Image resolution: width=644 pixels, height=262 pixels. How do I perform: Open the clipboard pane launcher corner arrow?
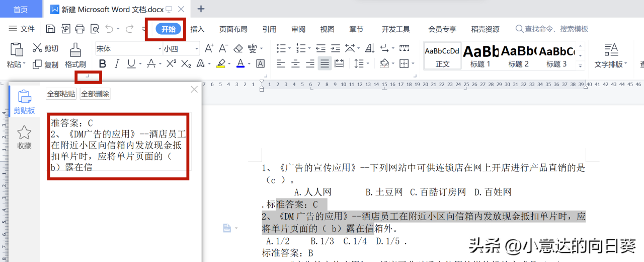click(x=87, y=77)
